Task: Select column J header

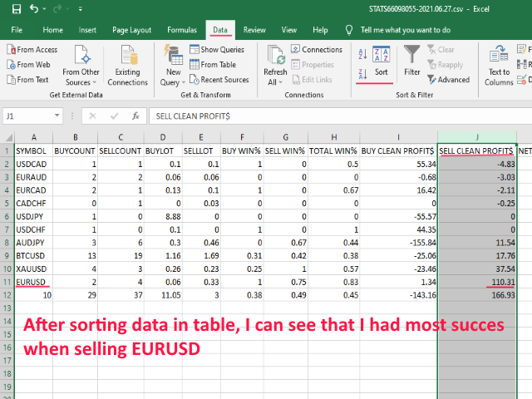Action: (x=477, y=137)
